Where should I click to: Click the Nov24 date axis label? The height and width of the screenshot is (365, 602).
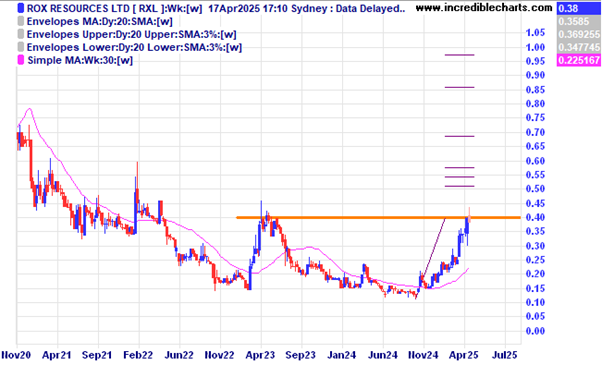tap(423, 355)
